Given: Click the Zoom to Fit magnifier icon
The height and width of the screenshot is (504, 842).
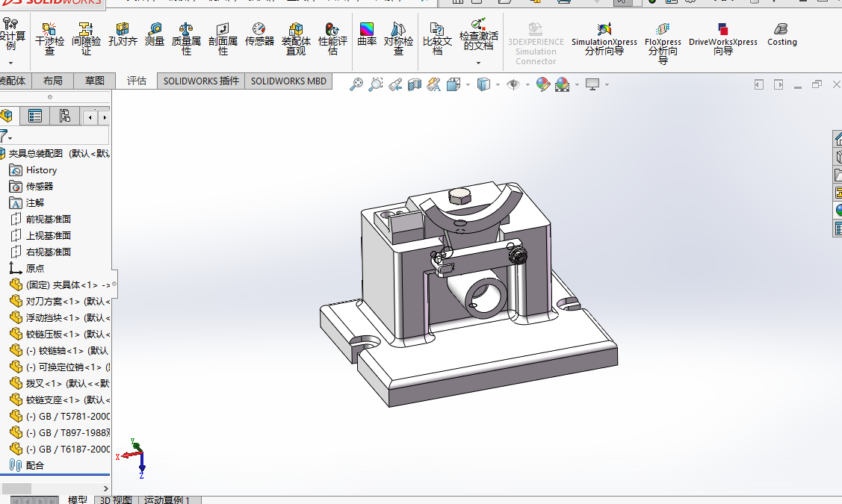Looking at the screenshot, I should coord(356,85).
